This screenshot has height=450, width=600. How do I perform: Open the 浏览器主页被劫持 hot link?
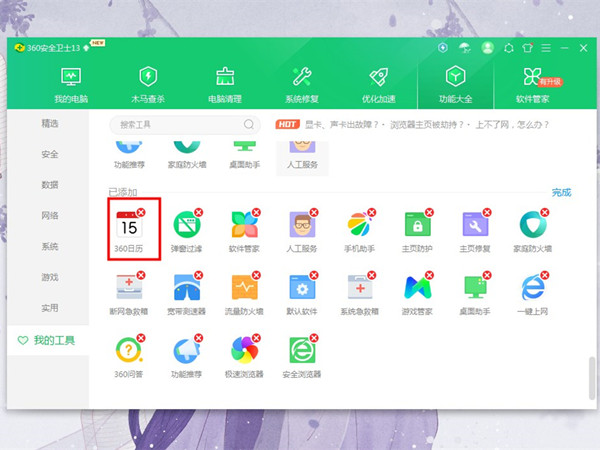coord(427,125)
